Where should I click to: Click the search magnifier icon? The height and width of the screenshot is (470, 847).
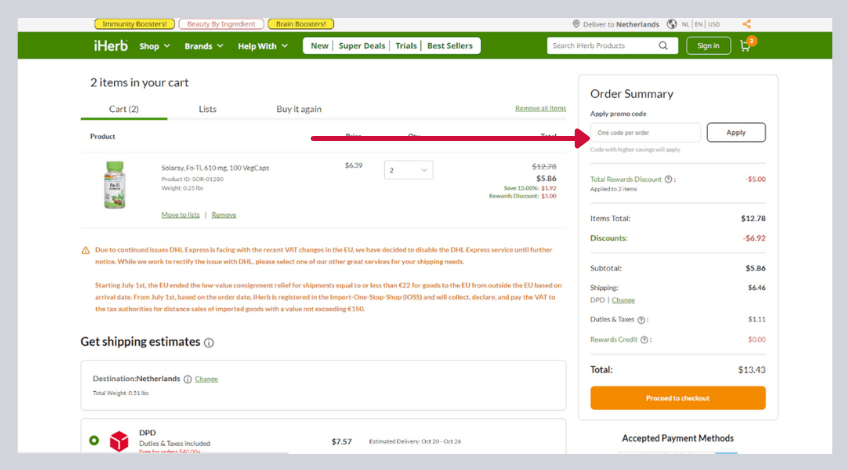tap(663, 46)
